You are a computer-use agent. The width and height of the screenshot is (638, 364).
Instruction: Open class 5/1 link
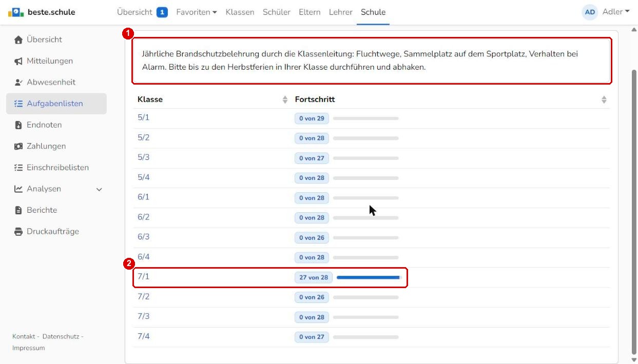point(143,117)
